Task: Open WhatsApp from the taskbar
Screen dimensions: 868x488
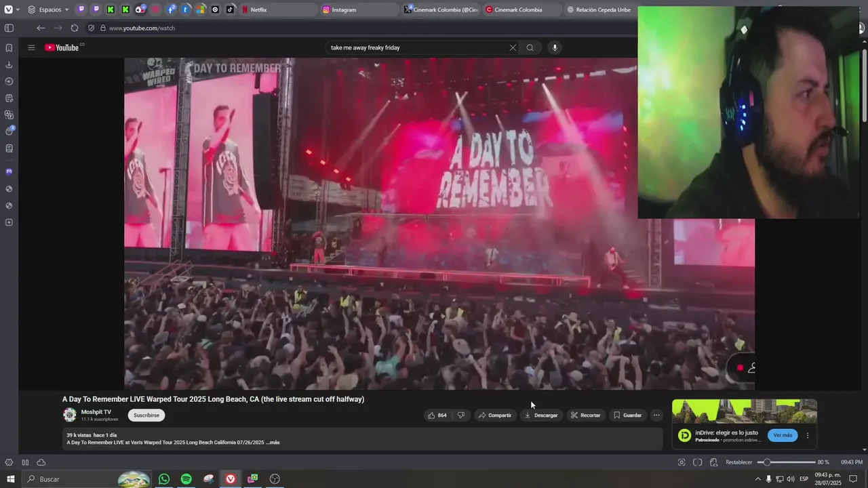Action: click(x=164, y=479)
